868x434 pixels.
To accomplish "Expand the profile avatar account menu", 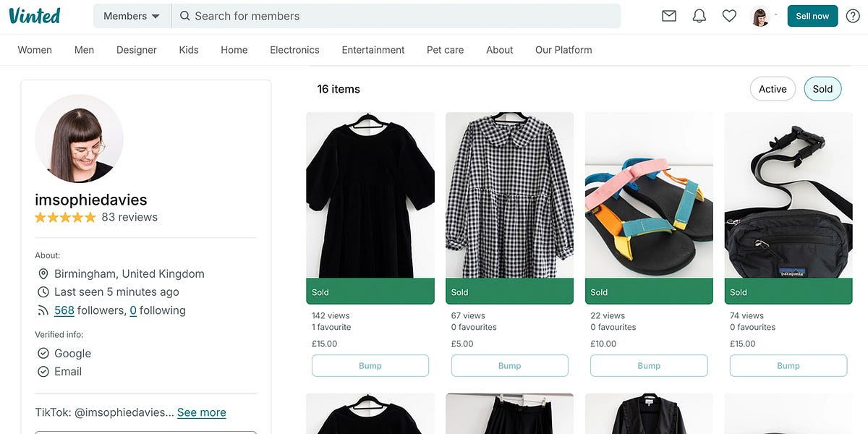I will point(759,15).
